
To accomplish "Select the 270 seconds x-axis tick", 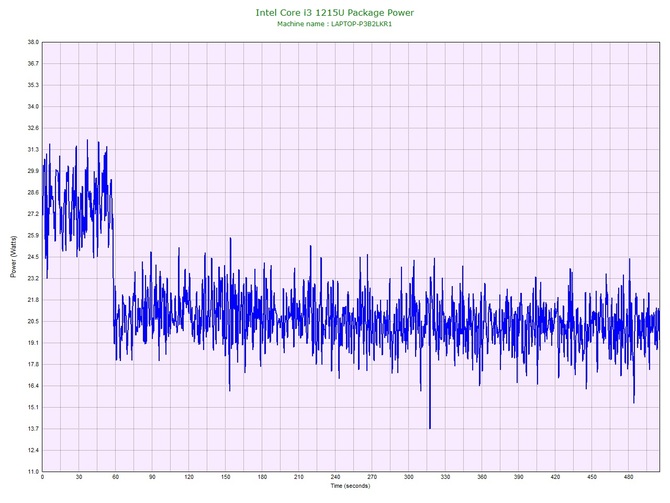I will coord(372,477).
